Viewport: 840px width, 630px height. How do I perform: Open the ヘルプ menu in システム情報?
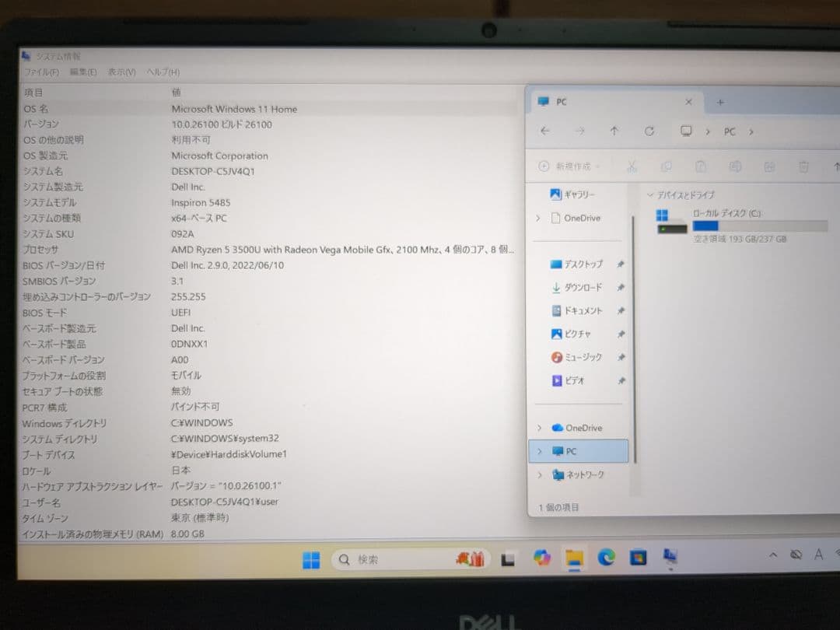(162, 72)
